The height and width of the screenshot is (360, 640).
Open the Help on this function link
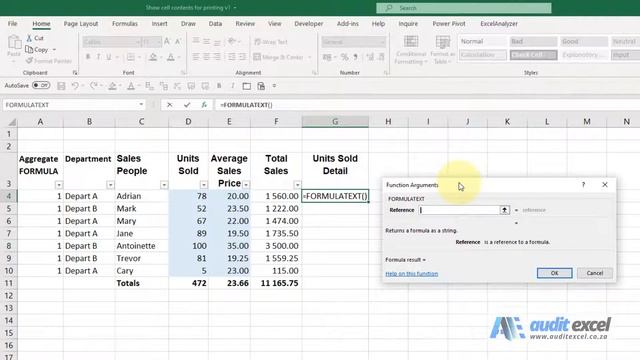411,273
